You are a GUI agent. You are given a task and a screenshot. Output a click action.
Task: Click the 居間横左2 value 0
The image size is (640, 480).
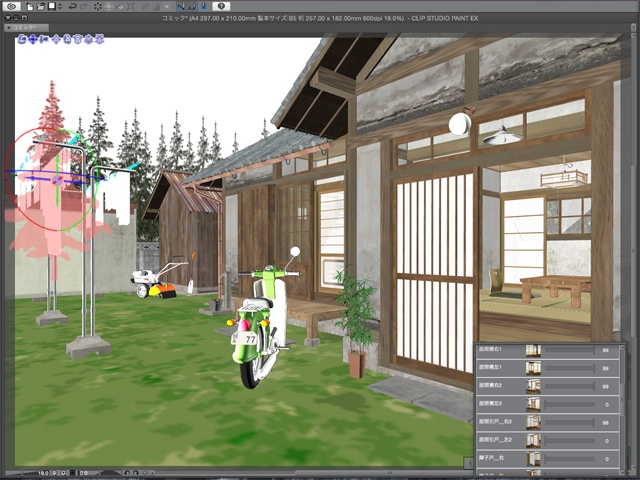(x=607, y=404)
